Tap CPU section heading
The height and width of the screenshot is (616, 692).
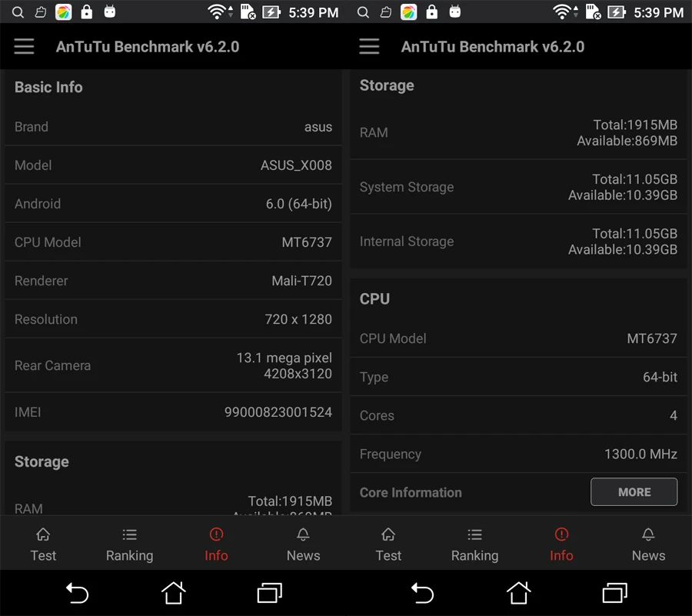click(x=374, y=298)
